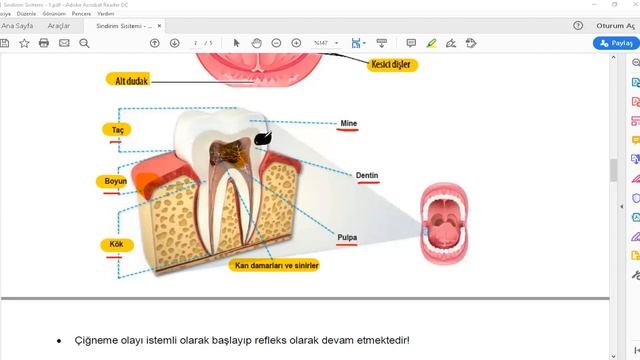Screen dimensions: 640x360
Task: Save the PDF file
Action: (4, 43)
